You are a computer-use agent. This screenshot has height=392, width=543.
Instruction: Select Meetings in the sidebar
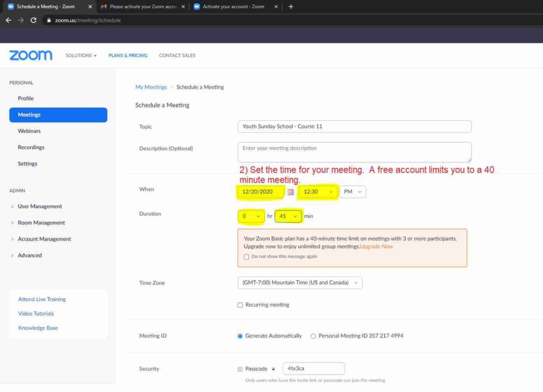tap(58, 115)
